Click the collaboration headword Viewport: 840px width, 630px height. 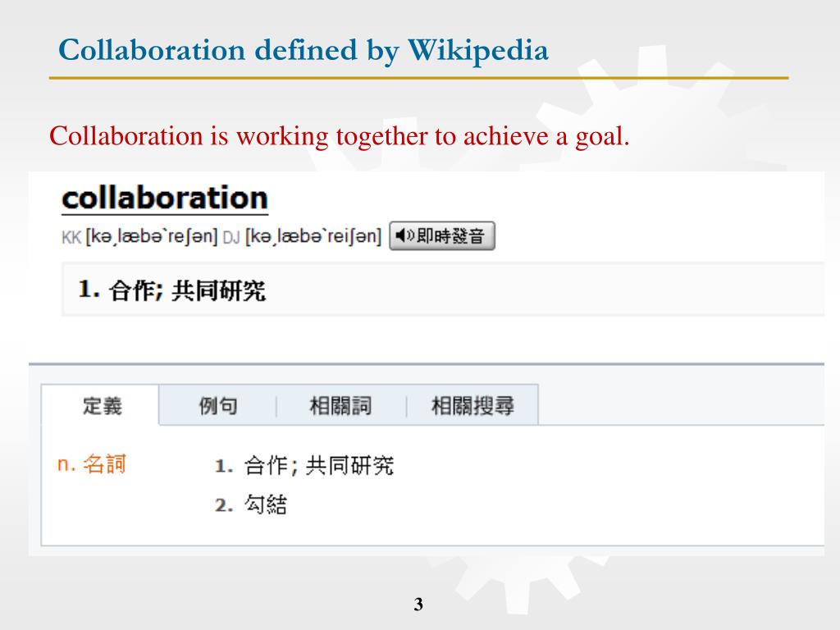pyautogui.click(x=165, y=198)
